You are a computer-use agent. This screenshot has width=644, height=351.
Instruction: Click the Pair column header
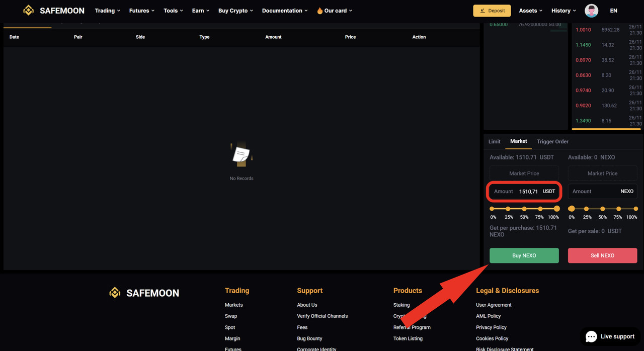78,37
